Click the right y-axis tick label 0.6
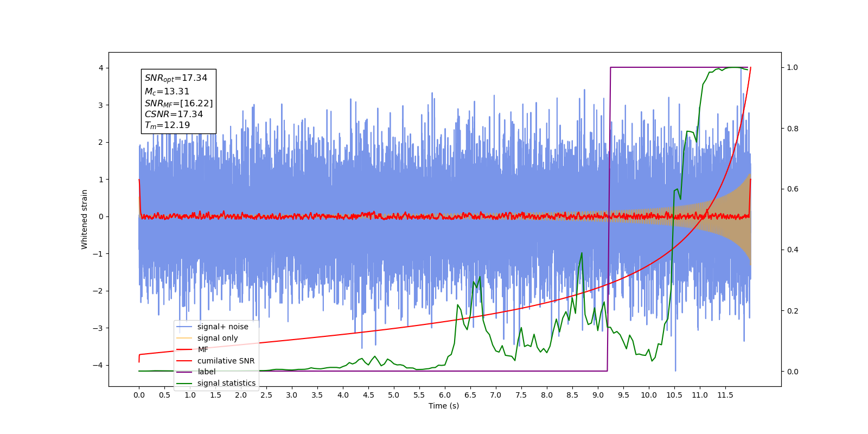868x434 pixels. tap(793, 189)
